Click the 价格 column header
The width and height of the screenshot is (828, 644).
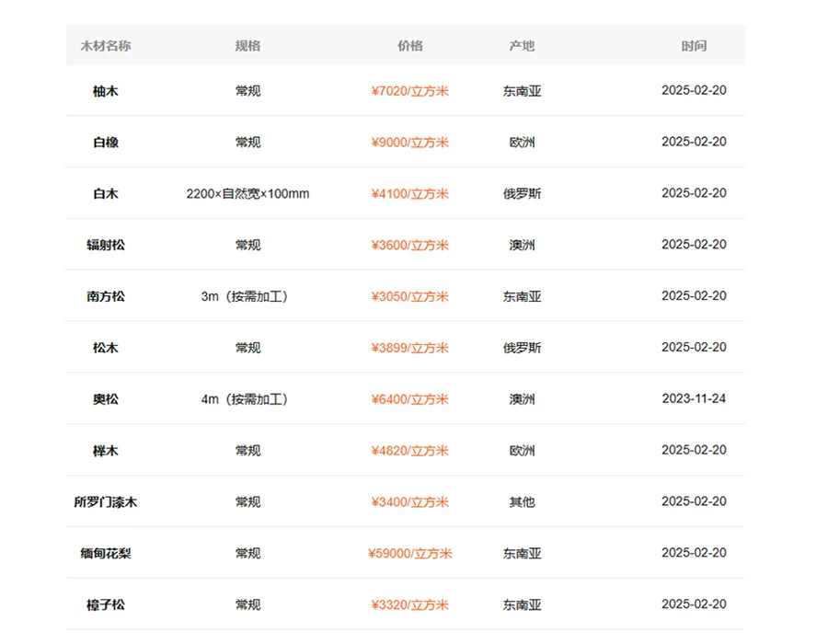tap(409, 46)
